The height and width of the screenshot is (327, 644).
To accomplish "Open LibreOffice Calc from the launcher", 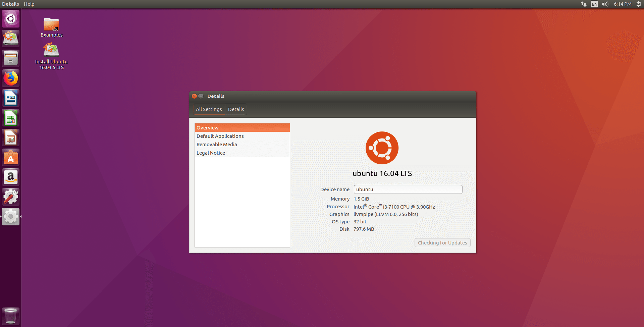I will pyautogui.click(x=11, y=118).
